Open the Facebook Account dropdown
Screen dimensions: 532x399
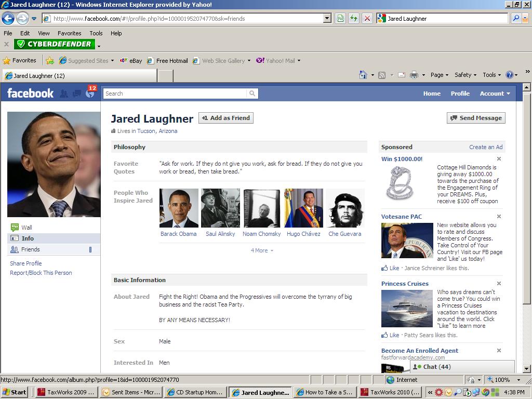495,94
